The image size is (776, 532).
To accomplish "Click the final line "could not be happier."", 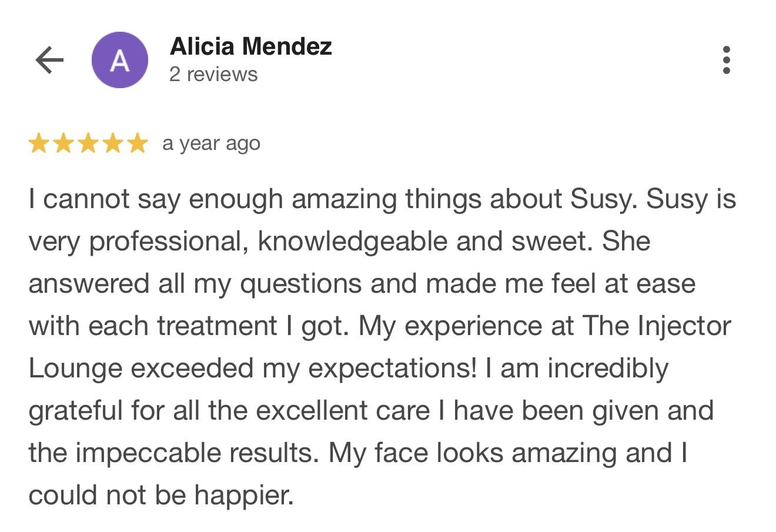I will pos(160,496).
